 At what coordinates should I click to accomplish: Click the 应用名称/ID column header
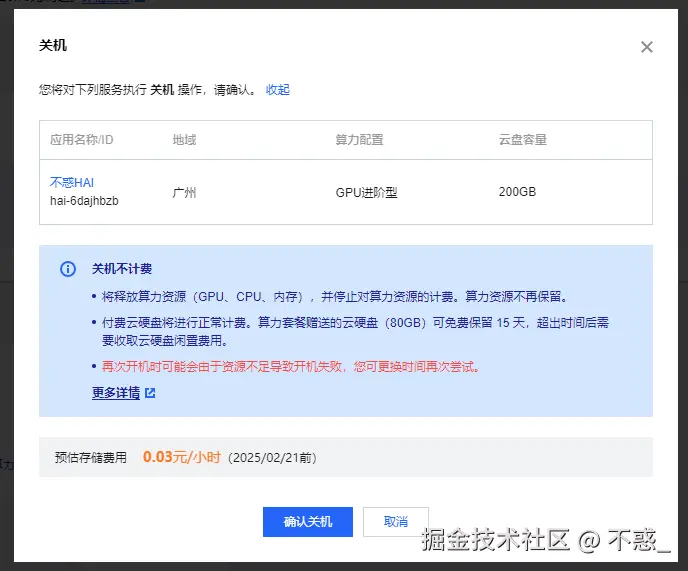click(82, 140)
